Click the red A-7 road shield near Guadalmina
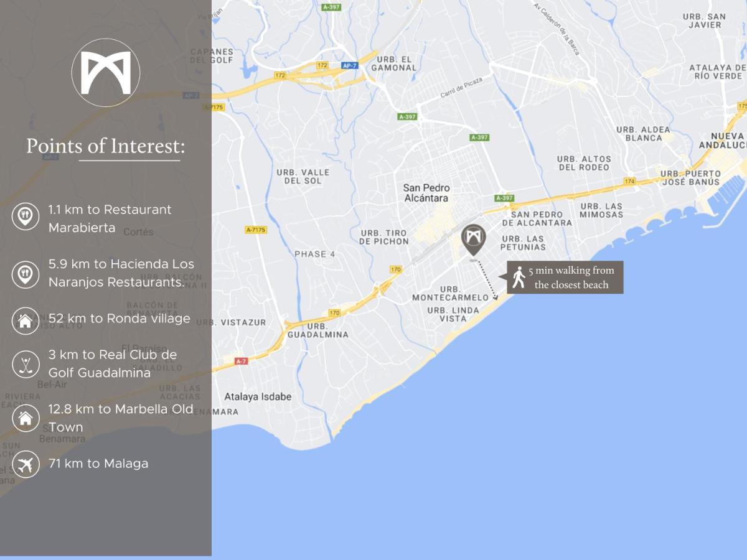 tap(241, 361)
